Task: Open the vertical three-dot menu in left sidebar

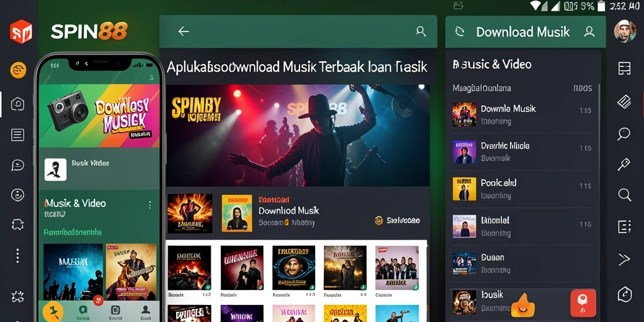Action: pyautogui.click(x=18, y=255)
